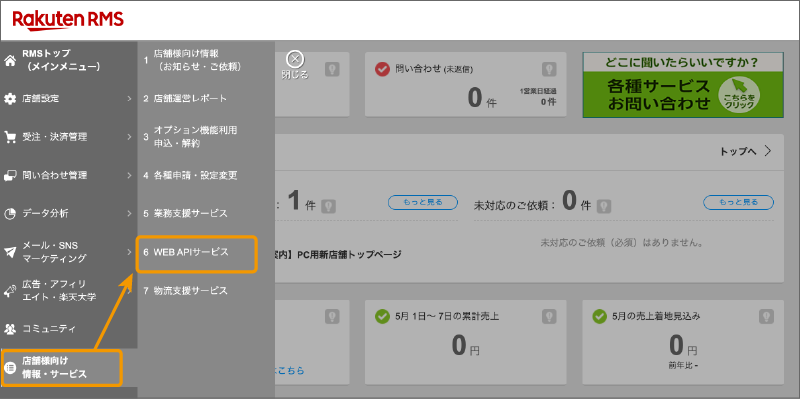Click the Rakuten RMS logo
800x399 pixels.
[x=68, y=20]
